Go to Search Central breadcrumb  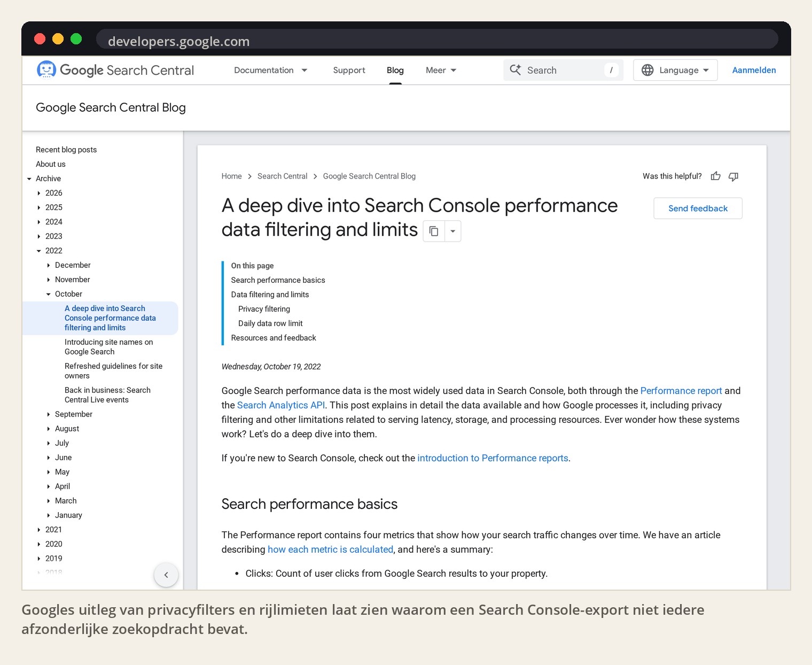(x=282, y=176)
